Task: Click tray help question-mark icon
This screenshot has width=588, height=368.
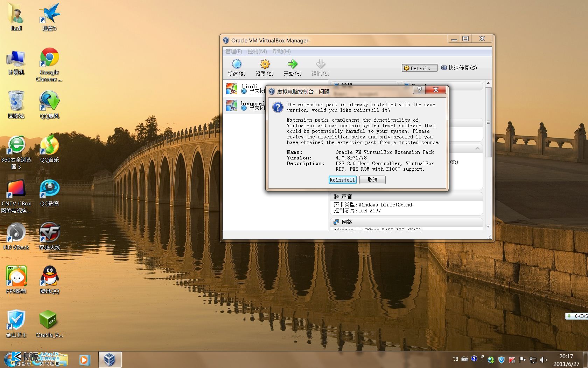Action: pos(474,359)
